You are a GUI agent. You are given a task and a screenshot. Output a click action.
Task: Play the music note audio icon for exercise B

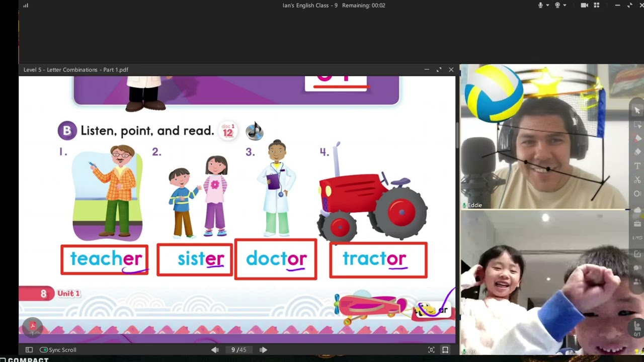point(255,131)
